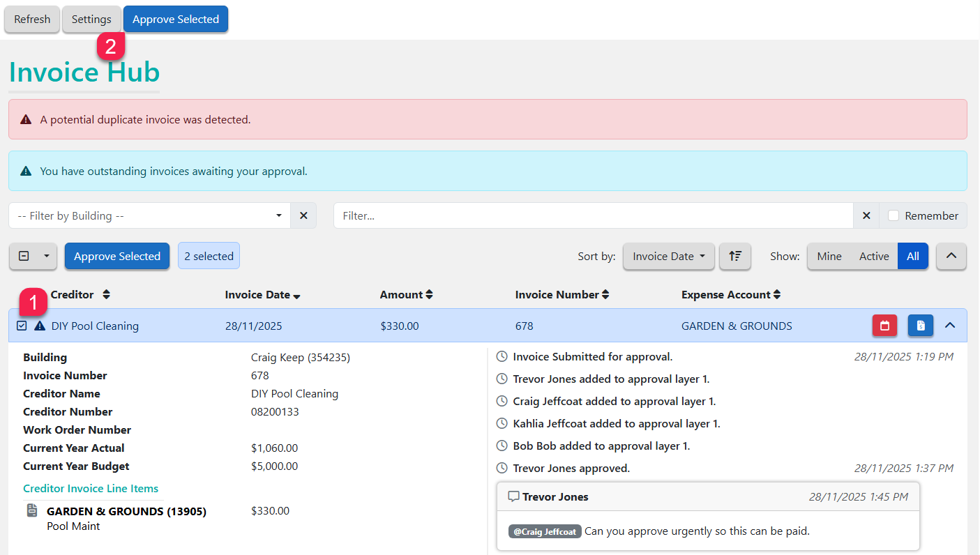This screenshot has height=555, width=980.
Task: Collapse the DIY Pool Cleaning invoice row
Action: (x=950, y=326)
